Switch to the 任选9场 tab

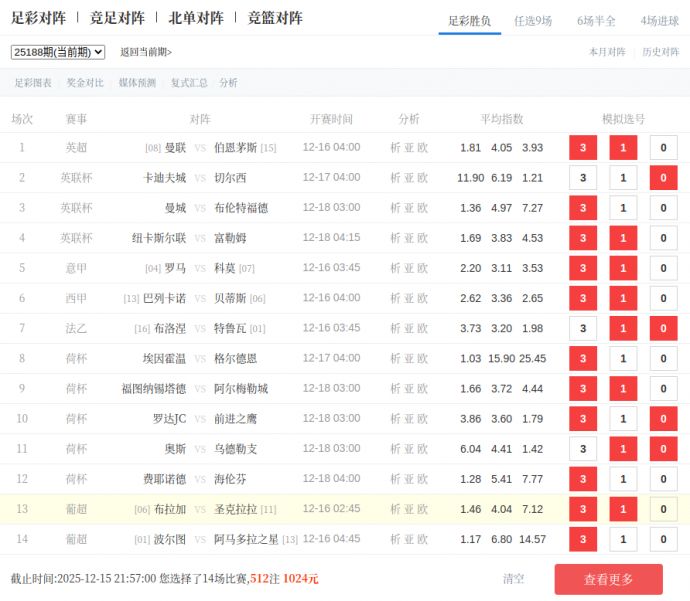532,20
